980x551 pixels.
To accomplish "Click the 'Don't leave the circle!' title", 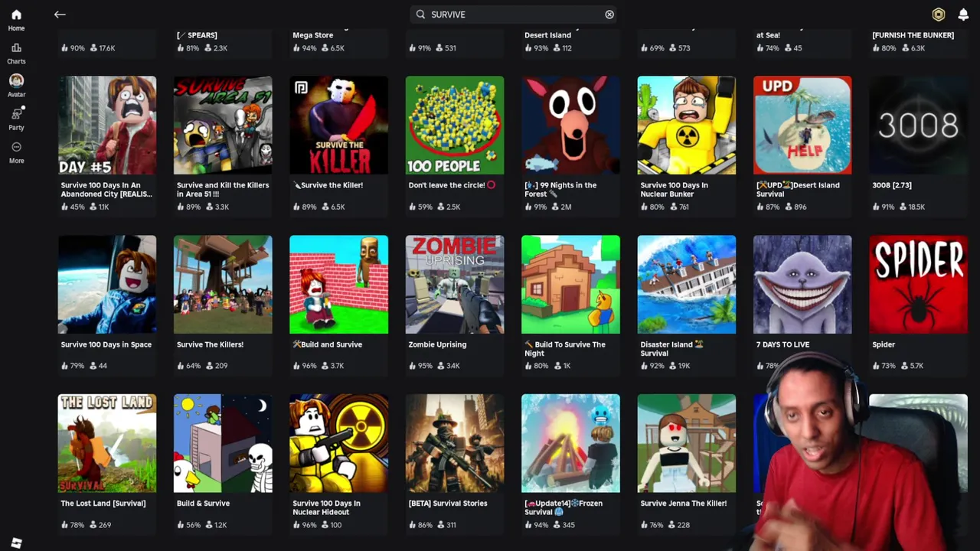I will tap(452, 185).
